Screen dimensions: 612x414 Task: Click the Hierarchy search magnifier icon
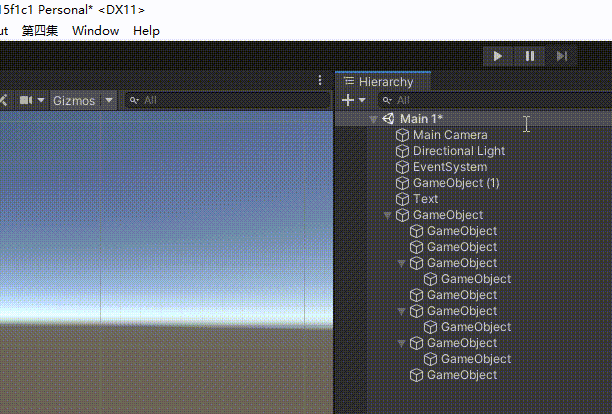[387, 100]
